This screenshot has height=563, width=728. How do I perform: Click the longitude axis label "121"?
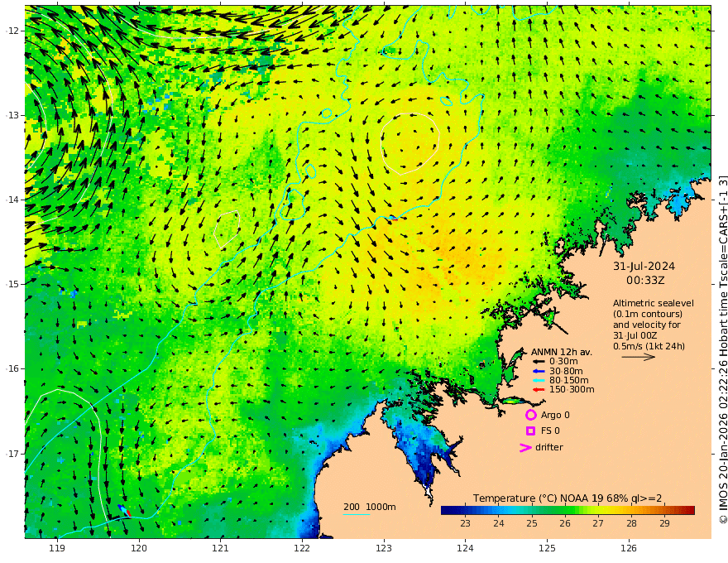point(221,549)
